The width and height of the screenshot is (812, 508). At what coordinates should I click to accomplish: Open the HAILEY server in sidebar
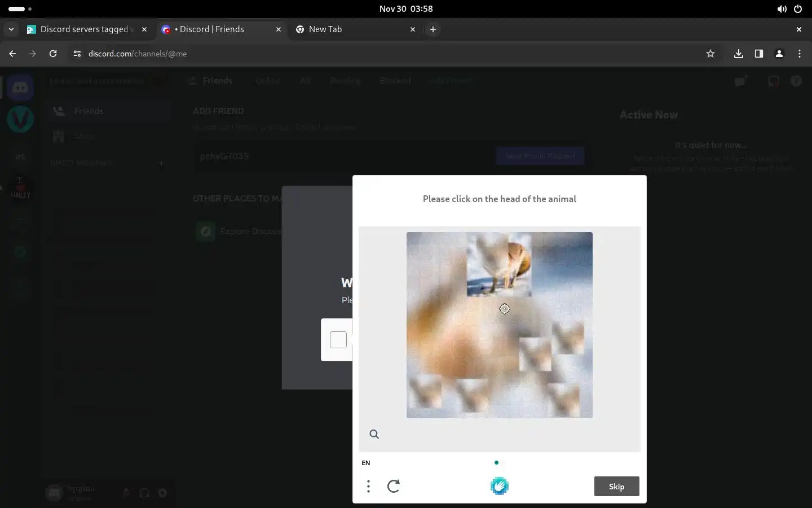coord(20,187)
